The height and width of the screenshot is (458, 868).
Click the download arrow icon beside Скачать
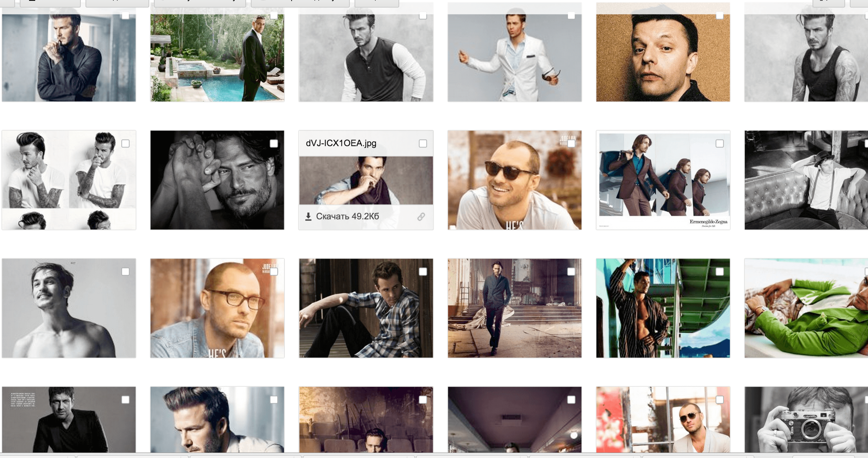click(308, 217)
